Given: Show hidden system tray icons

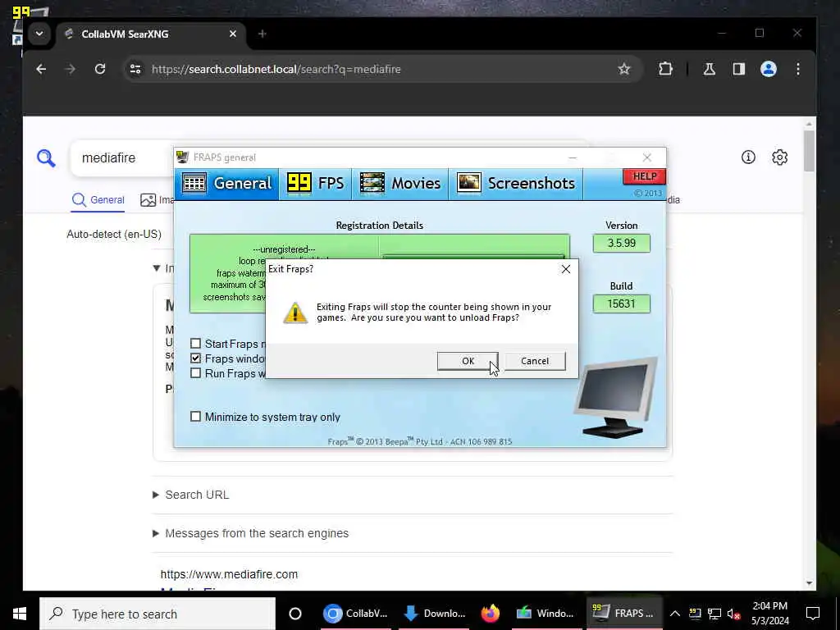Looking at the screenshot, I should point(675,614).
